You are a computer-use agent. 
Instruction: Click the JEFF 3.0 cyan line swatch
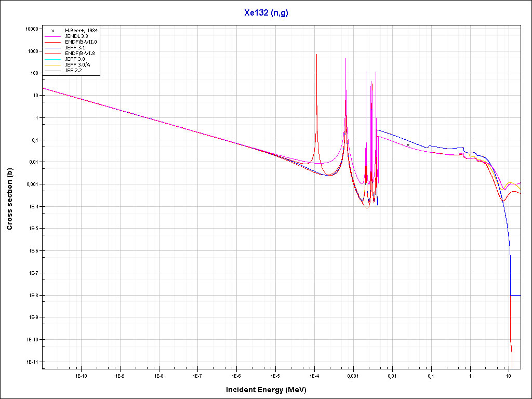tap(53, 59)
